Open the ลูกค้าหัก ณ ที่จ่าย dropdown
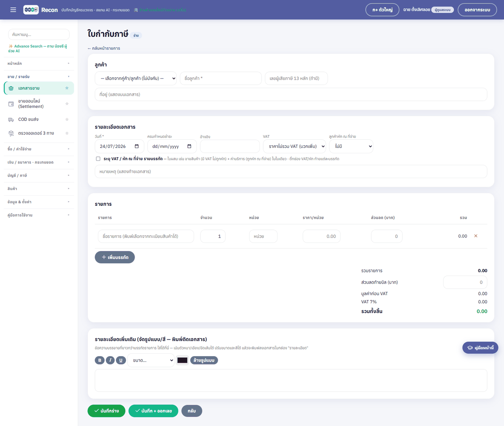The image size is (504, 426). click(x=351, y=146)
